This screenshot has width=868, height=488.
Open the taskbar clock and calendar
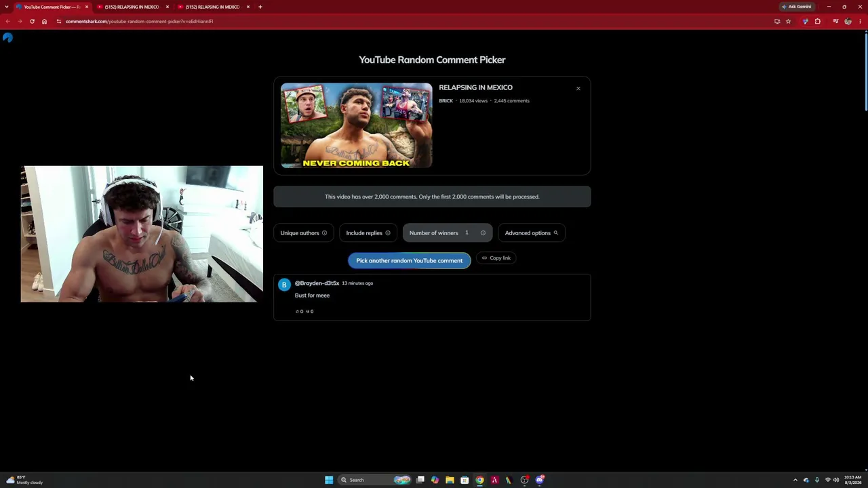pos(853,480)
